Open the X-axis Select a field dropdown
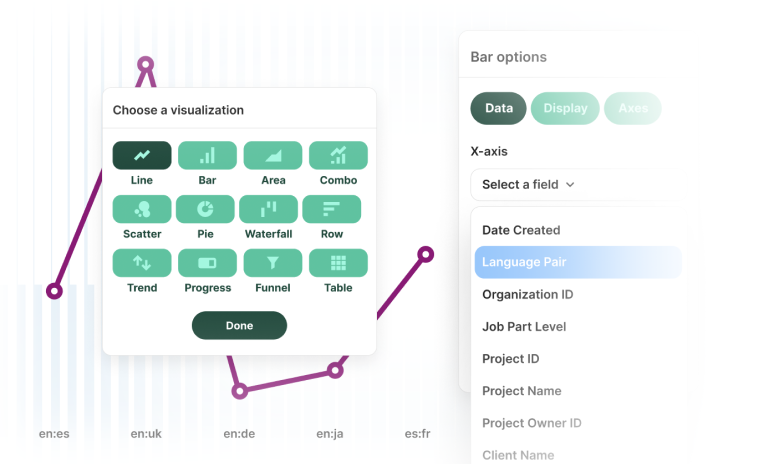The width and height of the screenshot is (774, 464). (528, 184)
